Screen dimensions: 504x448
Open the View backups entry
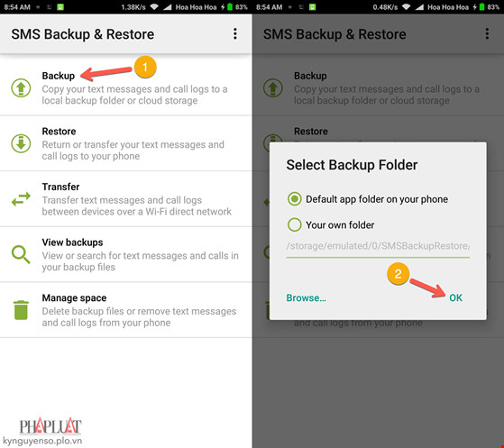click(x=126, y=254)
